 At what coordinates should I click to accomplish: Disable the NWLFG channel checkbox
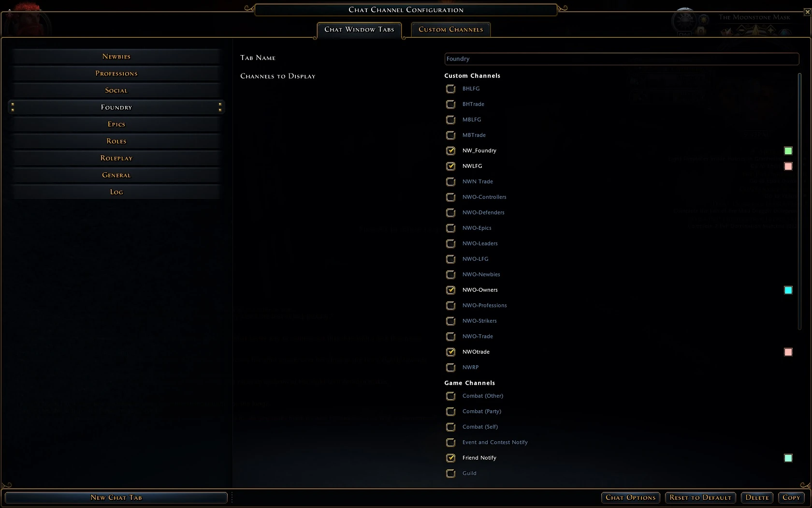pyautogui.click(x=450, y=166)
